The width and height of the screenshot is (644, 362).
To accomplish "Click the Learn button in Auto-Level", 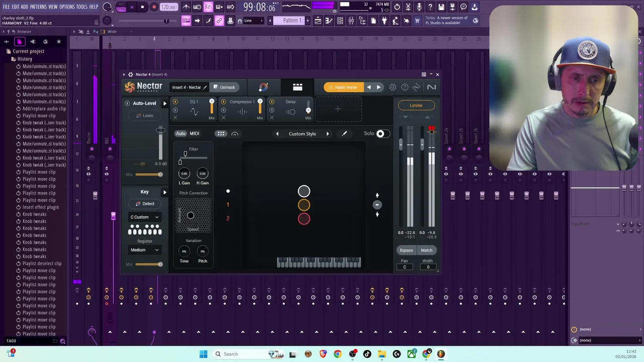I will [x=145, y=116].
